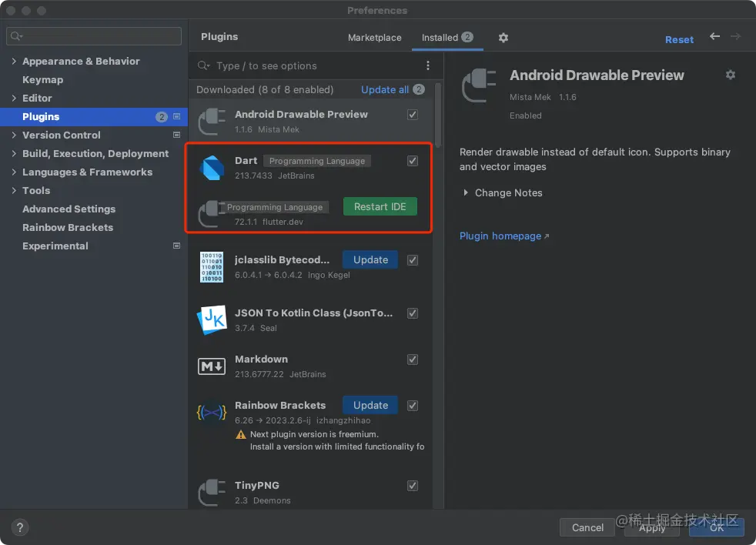Click the large plug icon in details pane

479,85
